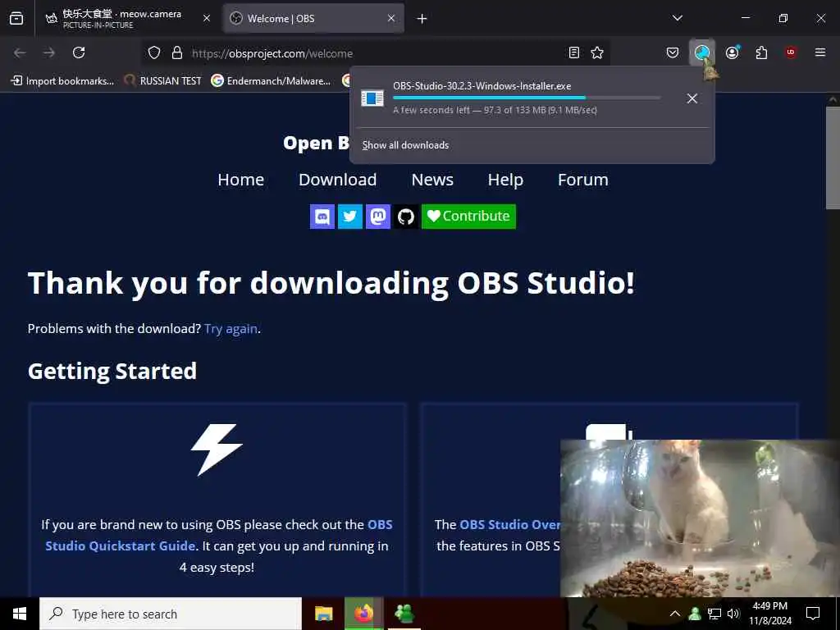Image resolution: width=840 pixels, height=630 pixels.
Task: Open RUSSIAN TEST bookmark
Action: (x=163, y=81)
